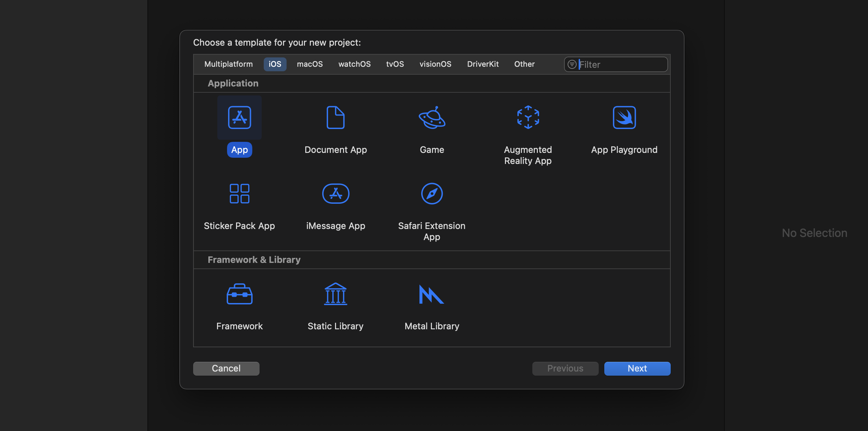Screen dimensions: 868x431
Task: Choose the Static Library template
Action: tap(335, 294)
